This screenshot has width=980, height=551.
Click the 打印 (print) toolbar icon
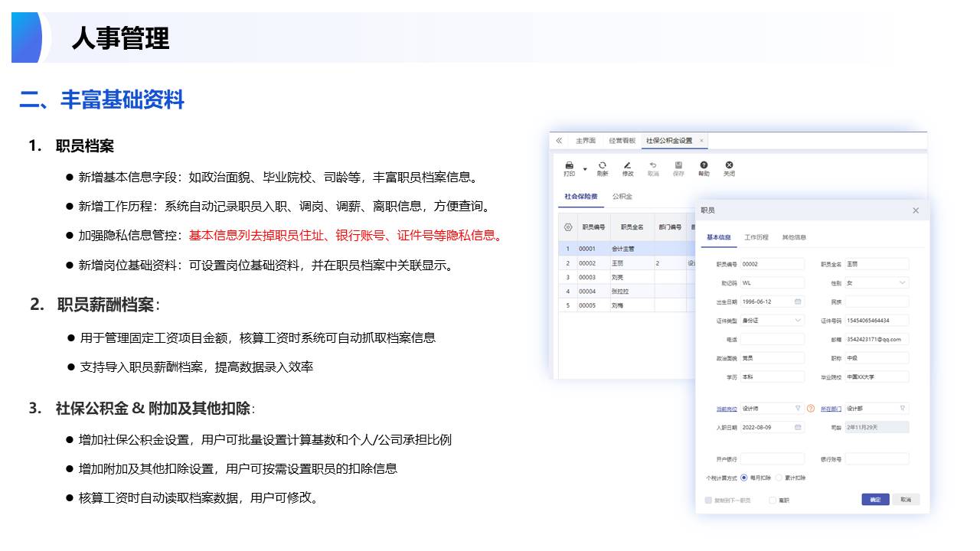(x=569, y=165)
